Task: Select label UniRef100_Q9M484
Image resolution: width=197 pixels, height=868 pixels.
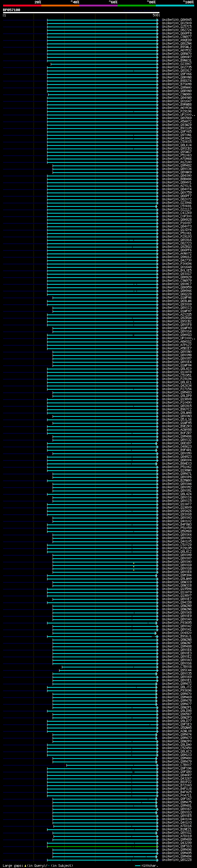Action: [177, 857]
